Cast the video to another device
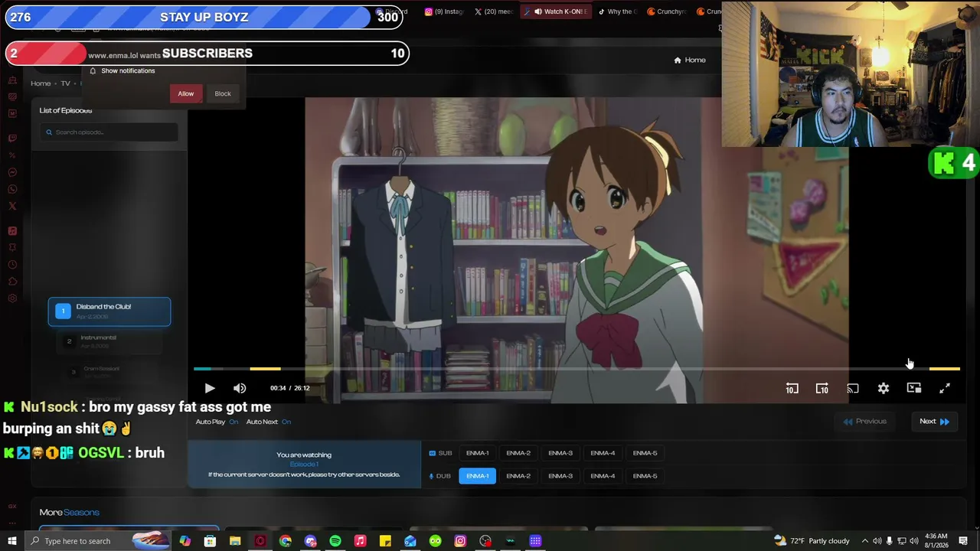 click(x=852, y=389)
